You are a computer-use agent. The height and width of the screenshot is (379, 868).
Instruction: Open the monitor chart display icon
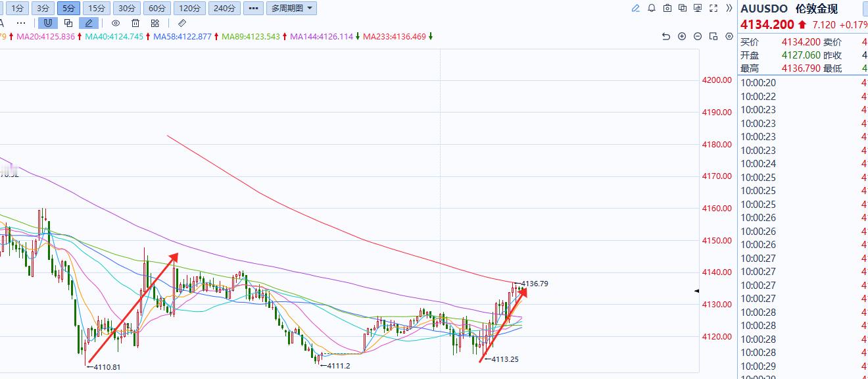[x=698, y=9]
